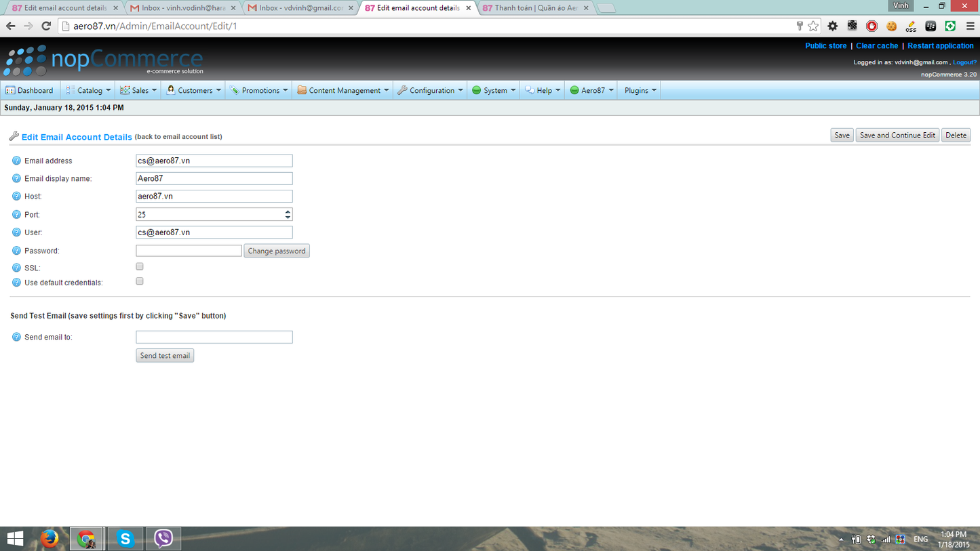980x551 pixels.
Task: Click Chrome icon in taskbar
Action: click(86, 539)
